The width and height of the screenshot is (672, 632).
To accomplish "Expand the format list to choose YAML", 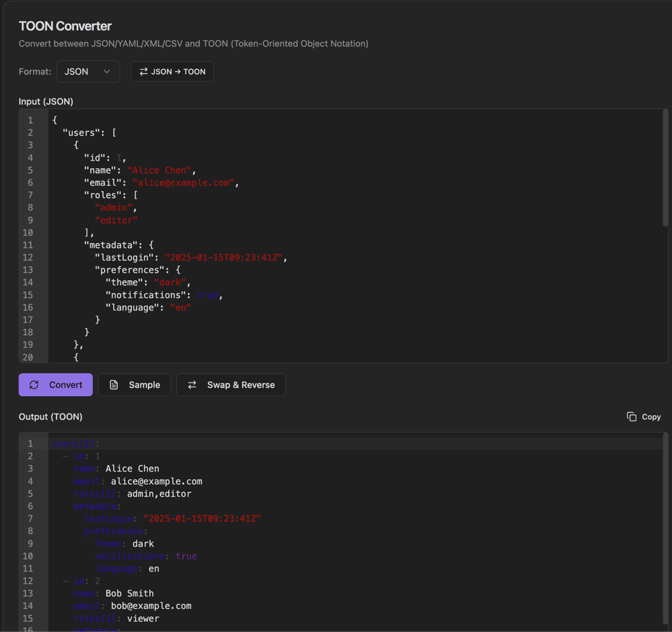I will [x=88, y=71].
